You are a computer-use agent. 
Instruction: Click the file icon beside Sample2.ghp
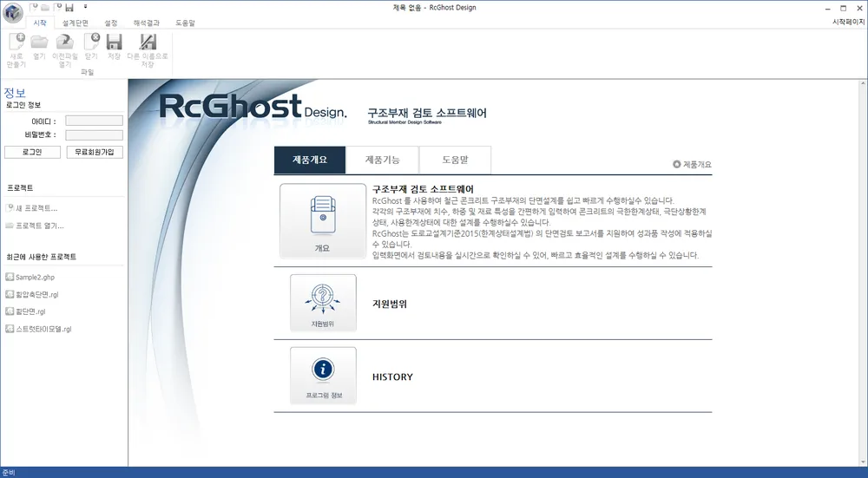(x=10, y=277)
